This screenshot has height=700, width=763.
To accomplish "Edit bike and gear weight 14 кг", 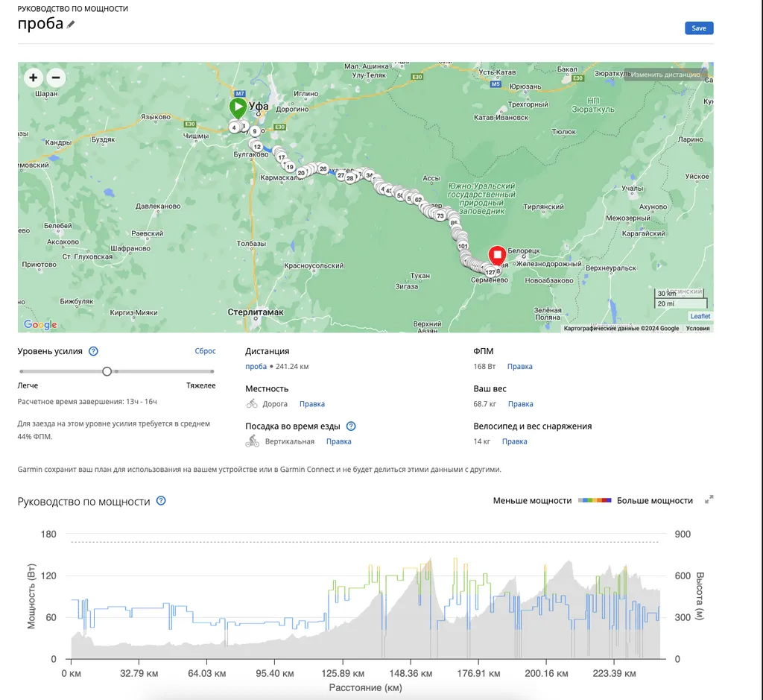I will [514, 441].
